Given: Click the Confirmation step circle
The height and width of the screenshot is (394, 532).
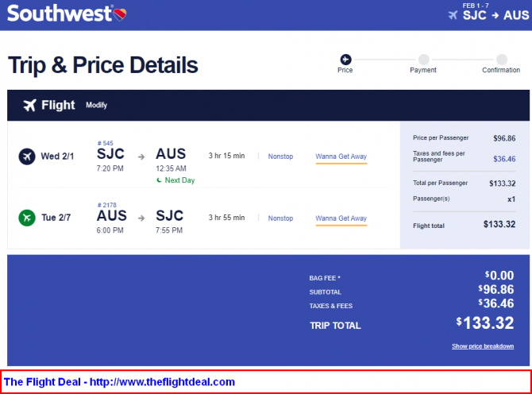Looking at the screenshot, I should tap(502, 60).
